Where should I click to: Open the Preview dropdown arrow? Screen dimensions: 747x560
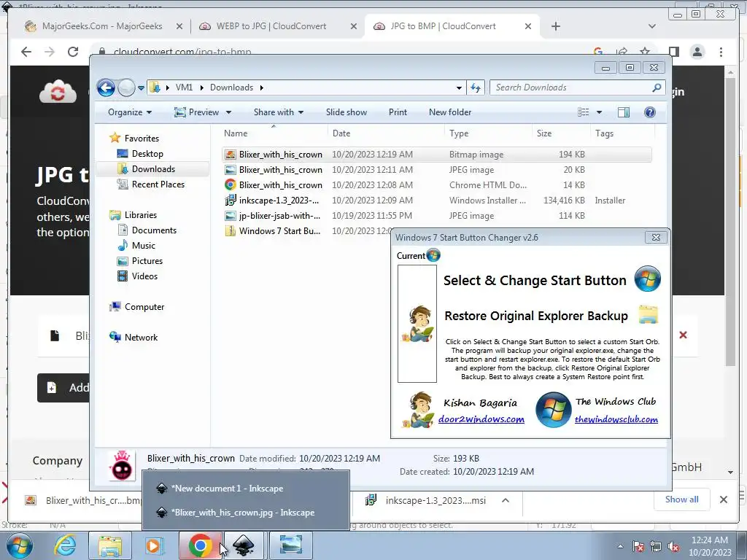228,112
